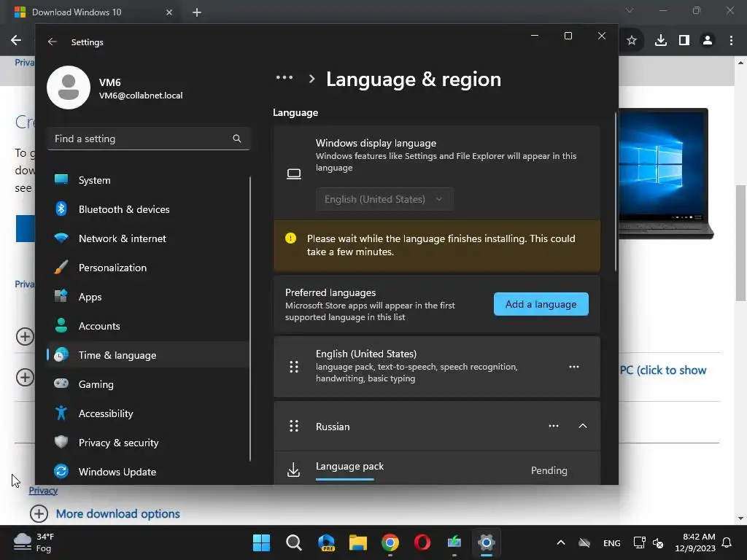
Task: Click Language pack download icon
Action: point(294,470)
